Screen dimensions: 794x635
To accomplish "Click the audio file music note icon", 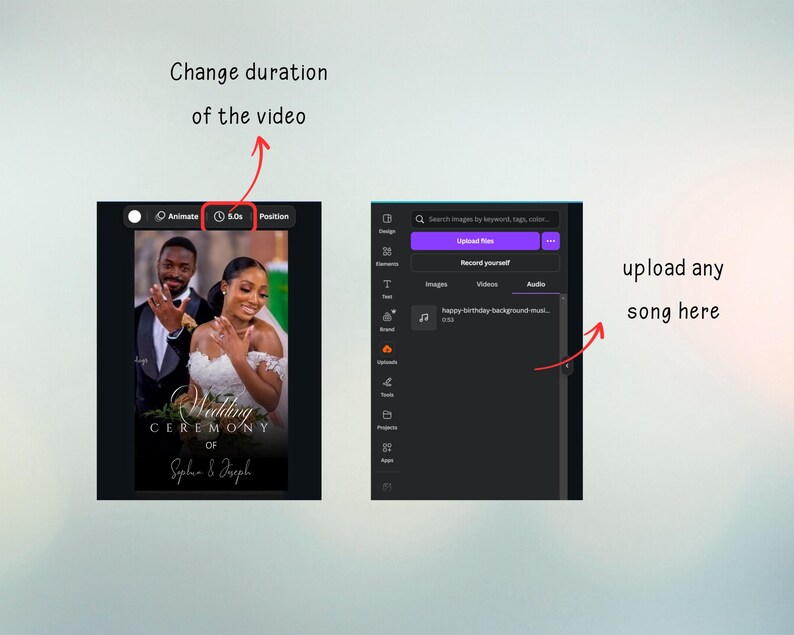I will click(x=424, y=318).
